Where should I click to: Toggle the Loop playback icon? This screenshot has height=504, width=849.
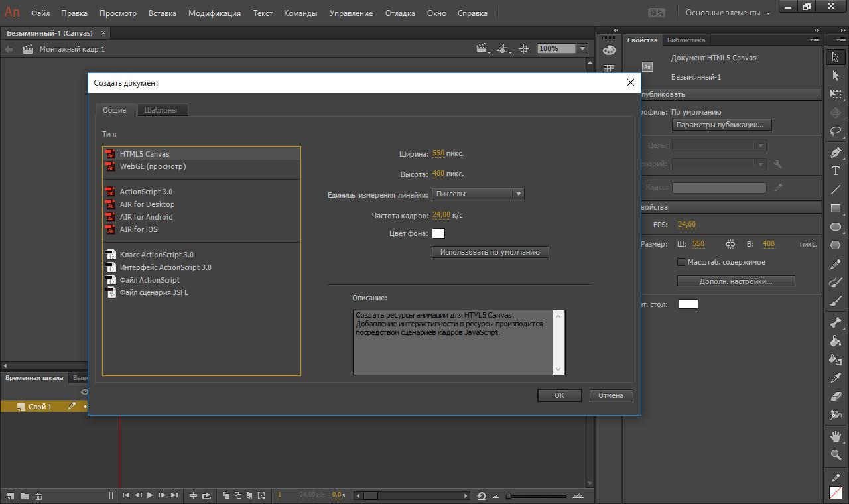tap(207, 495)
